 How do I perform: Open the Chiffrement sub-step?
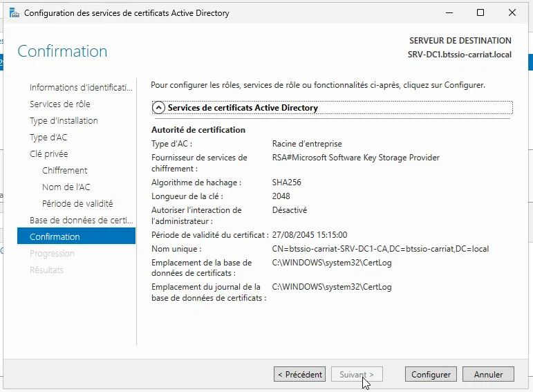(64, 171)
